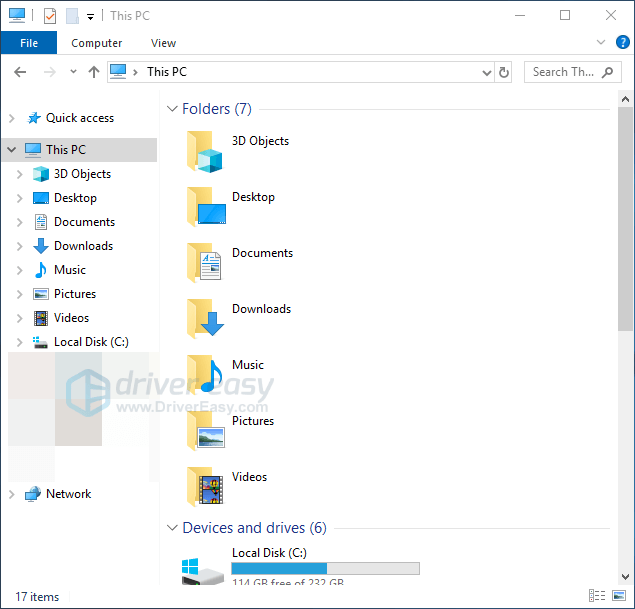The image size is (635, 609).
Task: Click the 17 items status text
Action: [x=37, y=596]
